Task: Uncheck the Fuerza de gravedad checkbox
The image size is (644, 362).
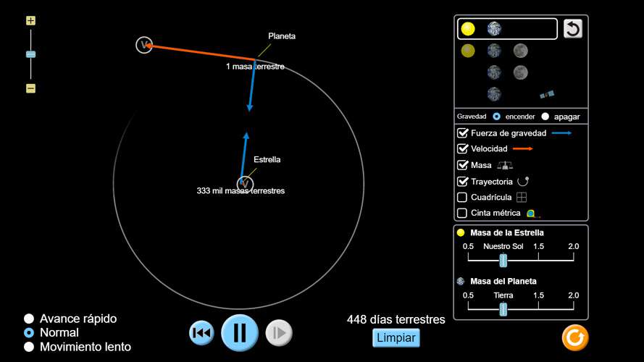Action: coord(462,133)
